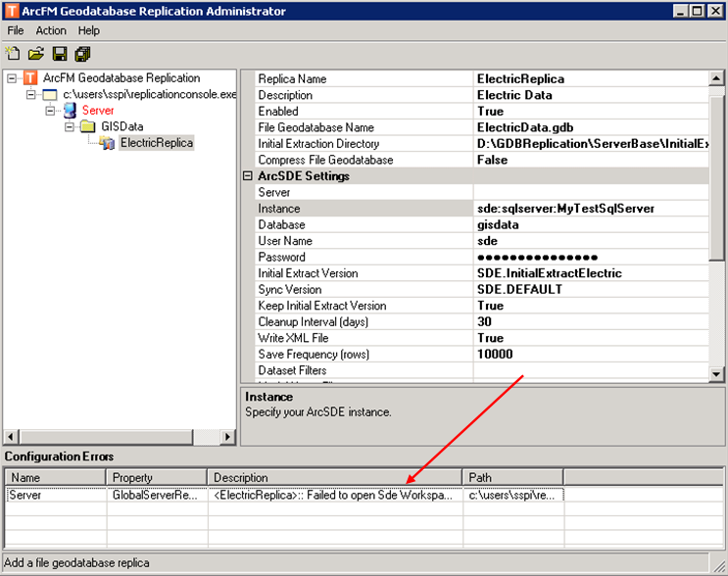
Task: Click the Write XML File value True
Action: tap(591, 338)
